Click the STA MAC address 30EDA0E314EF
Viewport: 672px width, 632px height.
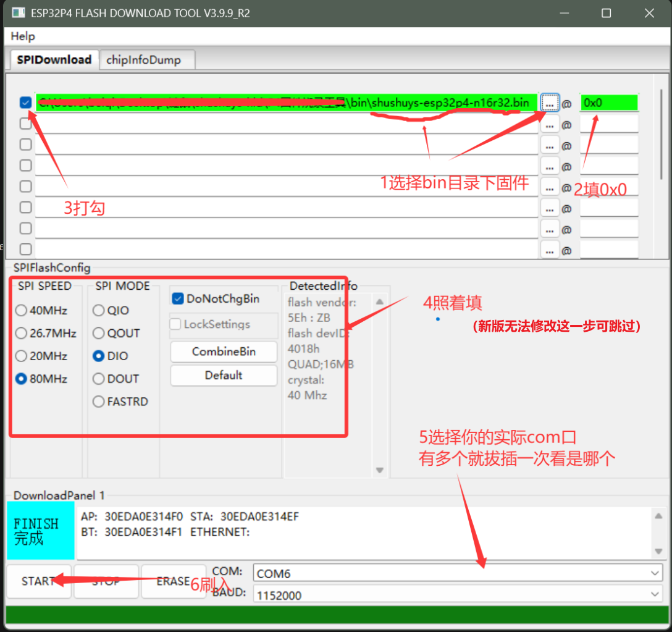259,516
